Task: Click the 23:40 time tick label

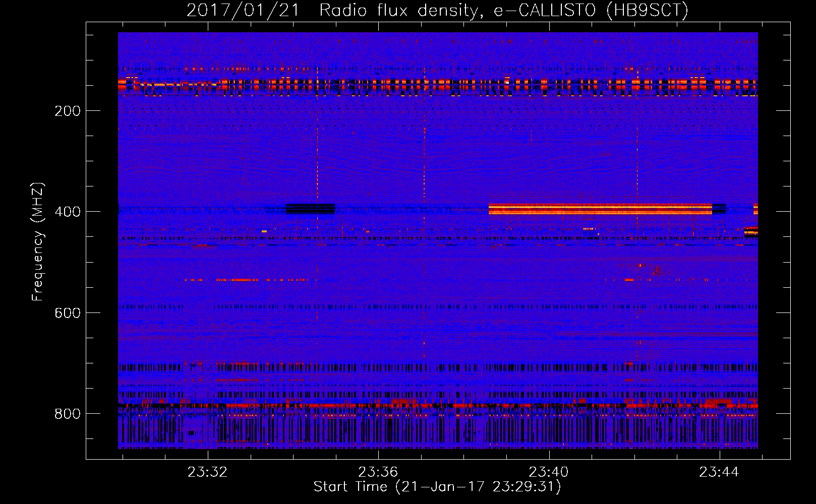Action: tap(548, 472)
